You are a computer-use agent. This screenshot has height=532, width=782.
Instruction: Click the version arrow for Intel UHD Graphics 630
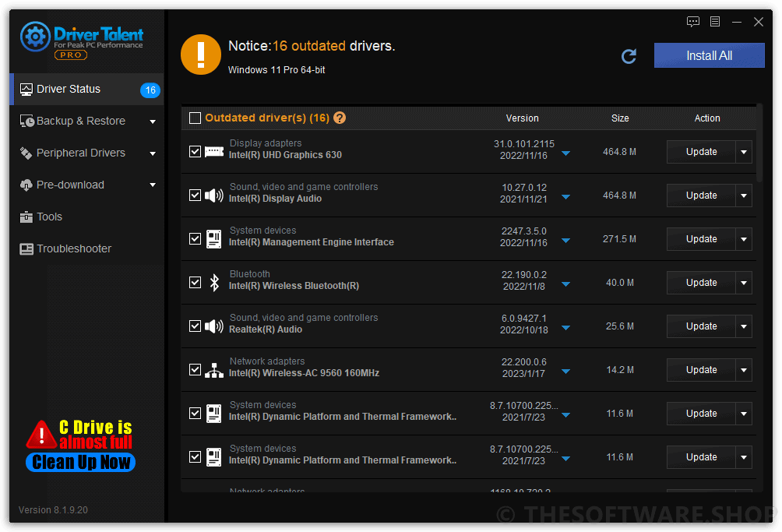[x=565, y=153]
